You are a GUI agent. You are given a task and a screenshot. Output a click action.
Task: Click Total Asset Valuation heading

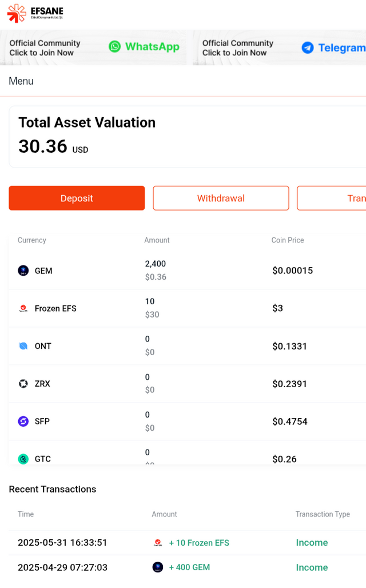click(87, 122)
